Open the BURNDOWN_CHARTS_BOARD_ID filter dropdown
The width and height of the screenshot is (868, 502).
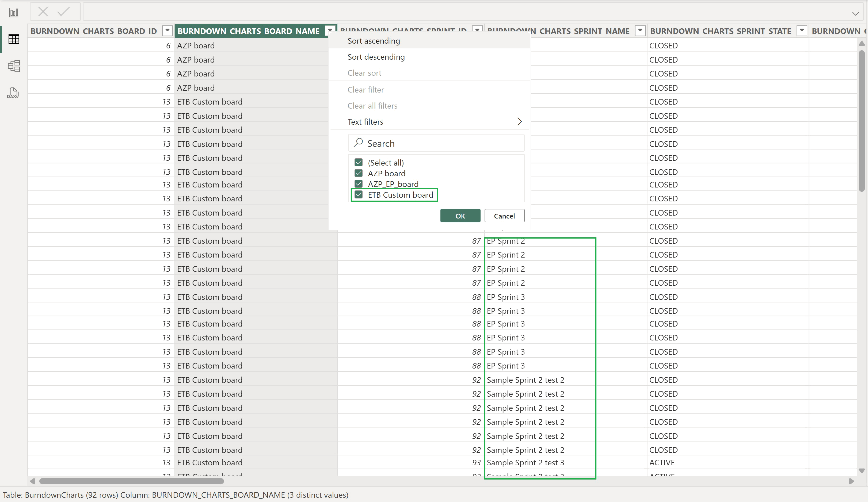(167, 31)
